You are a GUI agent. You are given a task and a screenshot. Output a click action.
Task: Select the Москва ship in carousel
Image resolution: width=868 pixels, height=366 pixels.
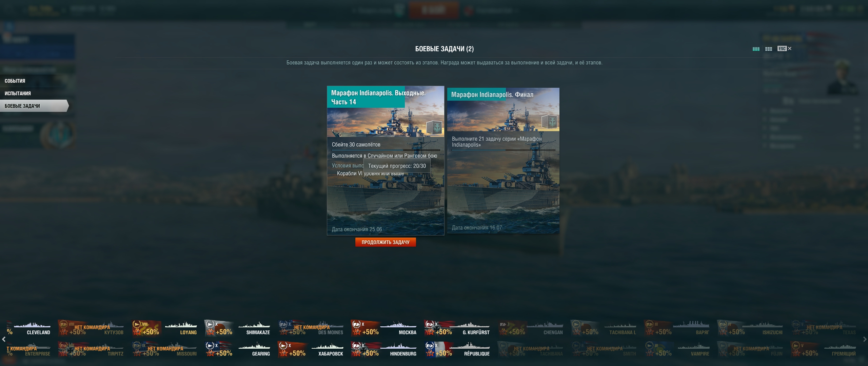(384, 328)
